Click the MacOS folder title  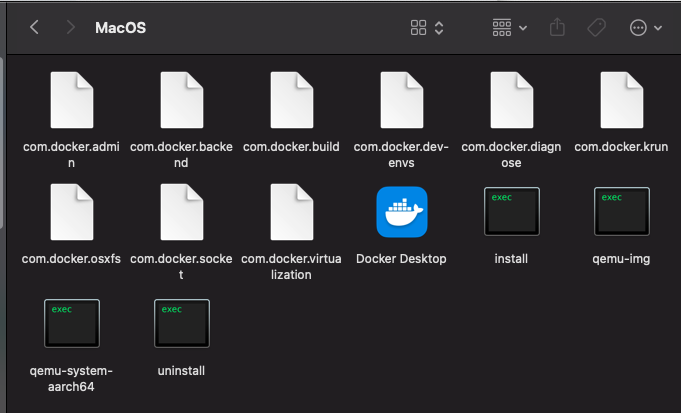pyautogui.click(x=120, y=28)
